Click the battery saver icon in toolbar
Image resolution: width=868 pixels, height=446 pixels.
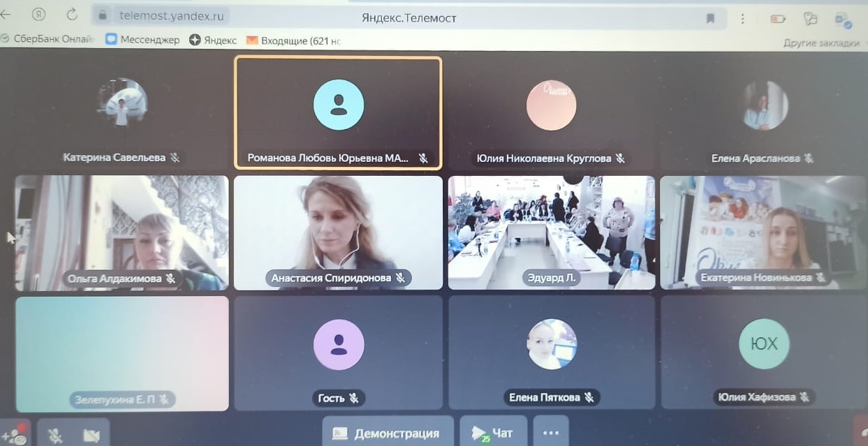click(777, 19)
